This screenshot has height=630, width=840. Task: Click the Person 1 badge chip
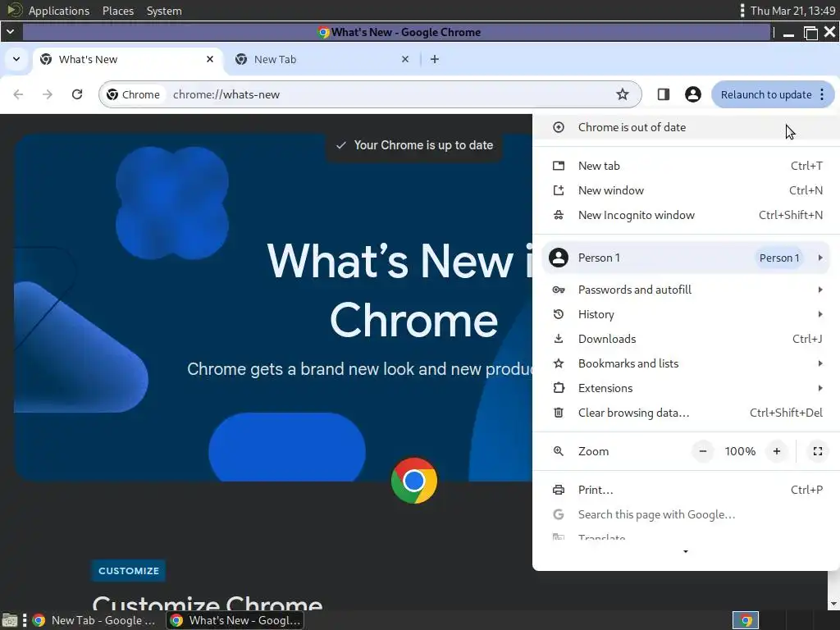tap(779, 258)
